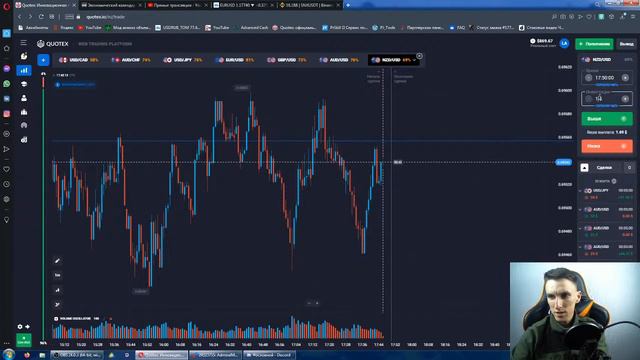Image resolution: width=640 pixels, height=360 pixels.
Task: Open the Advanced Cash bookmark
Action: 254,28
